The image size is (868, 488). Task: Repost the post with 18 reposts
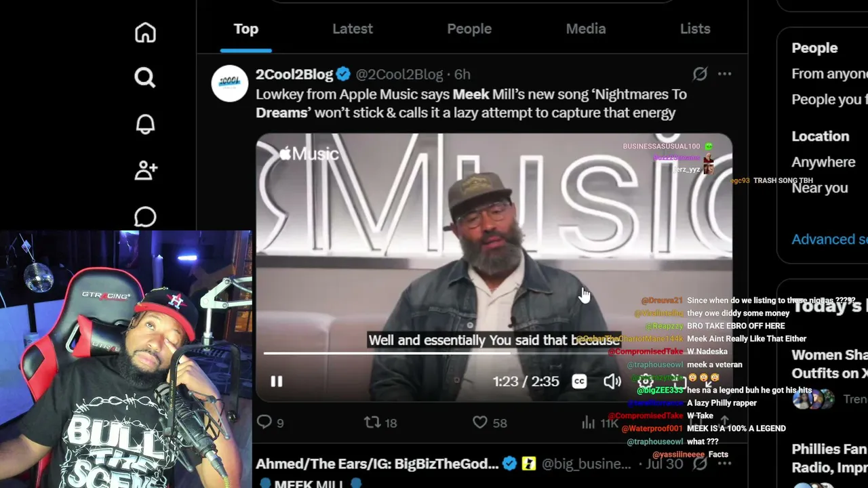[380, 422]
